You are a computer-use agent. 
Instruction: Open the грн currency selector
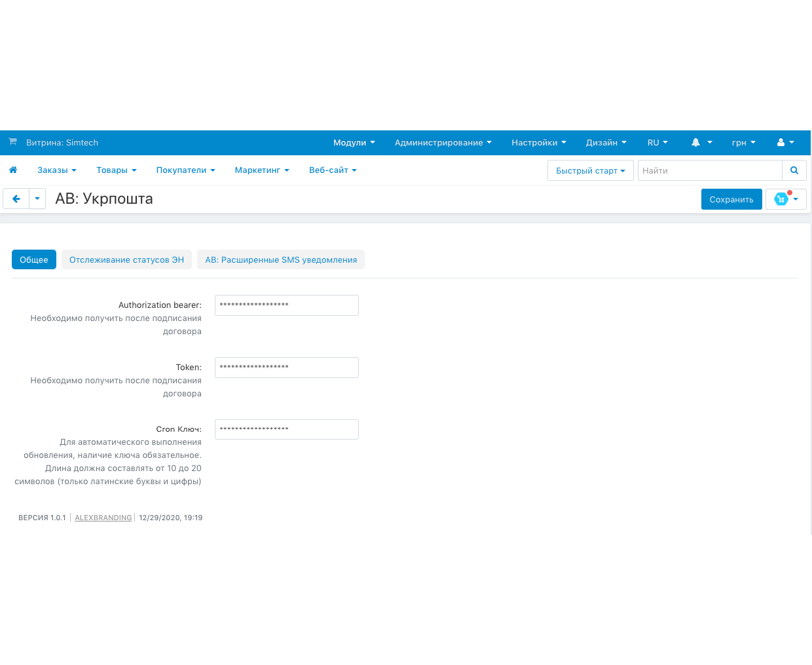pos(743,143)
